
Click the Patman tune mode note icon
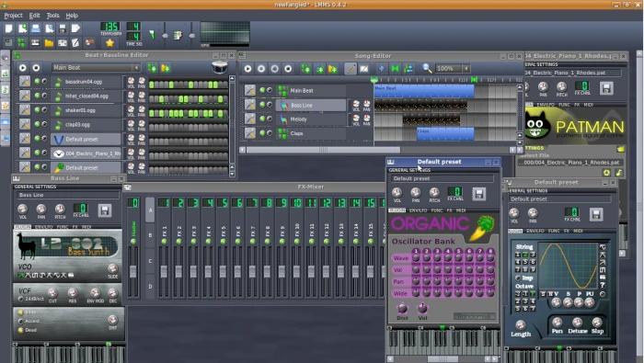[x=619, y=173]
